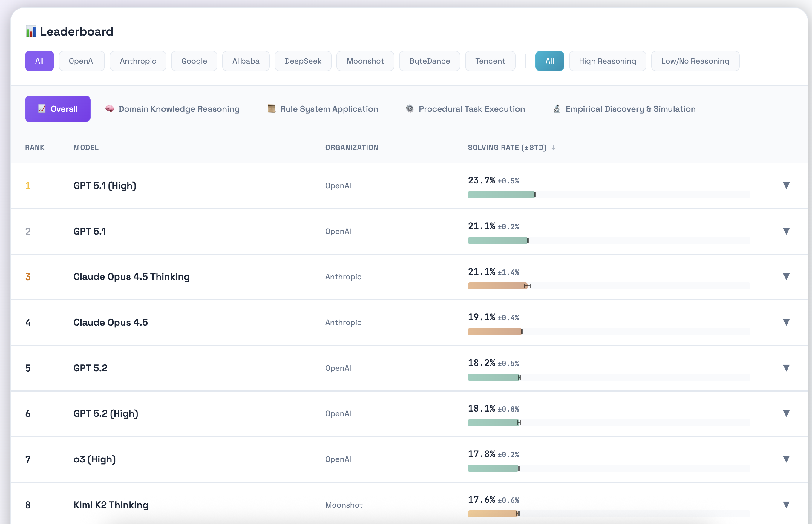Filter by Low/No Reasoning models
The width and height of the screenshot is (812, 524).
tap(695, 61)
